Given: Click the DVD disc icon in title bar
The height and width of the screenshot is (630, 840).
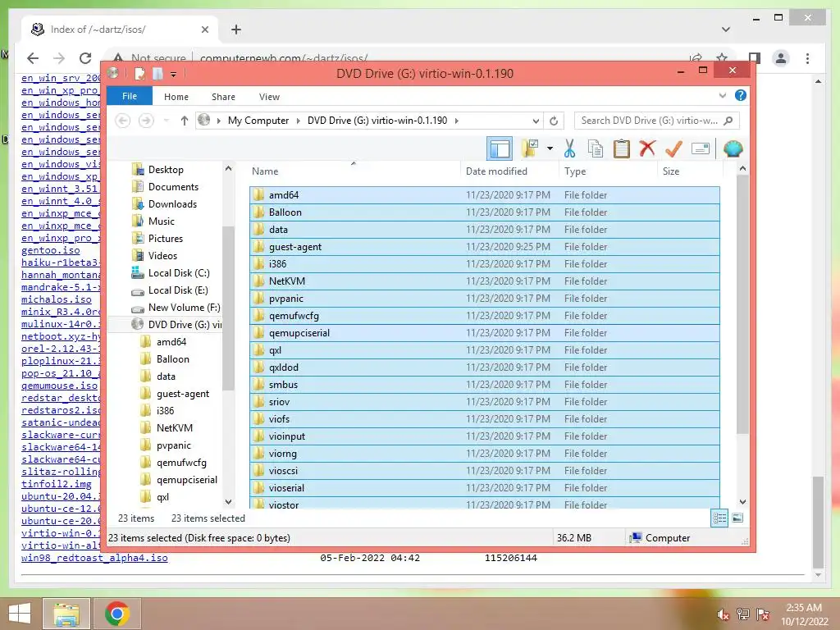Looking at the screenshot, I should (113, 73).
